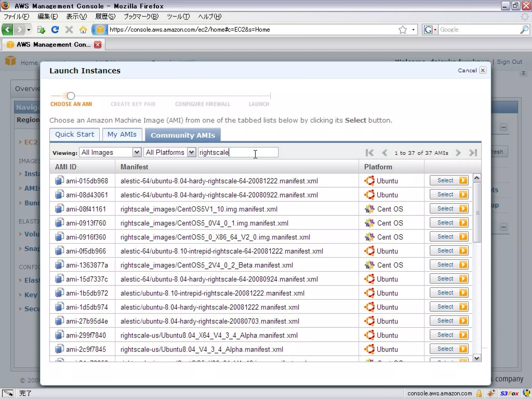Jump to first page of AMIs

point(369,153)
